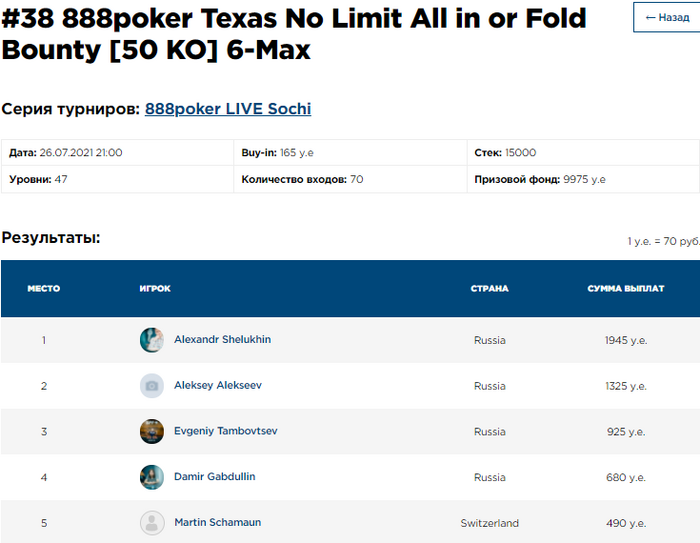Open Damir Gabdullin's player profile name
The width and height of the screenshot is (700, 543).
(x=214, y=477)
